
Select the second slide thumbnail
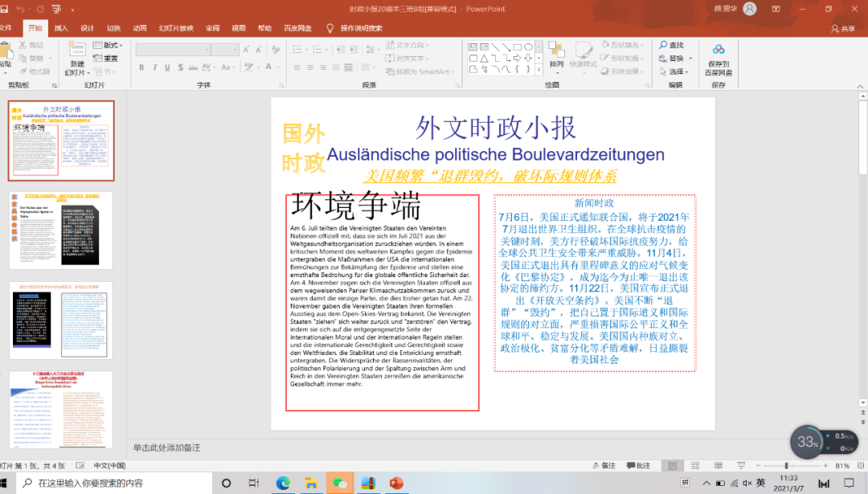pos(61,230)
